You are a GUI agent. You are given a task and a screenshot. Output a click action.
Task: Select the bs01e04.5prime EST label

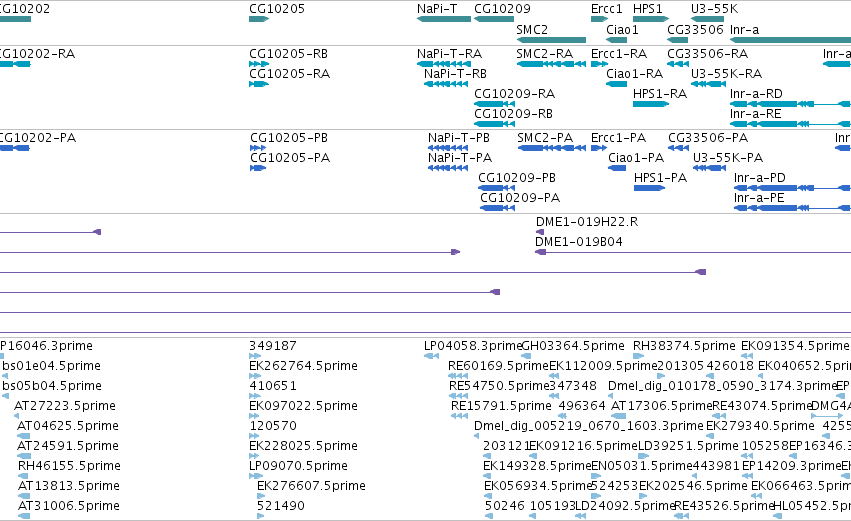[x=51, y=366]
